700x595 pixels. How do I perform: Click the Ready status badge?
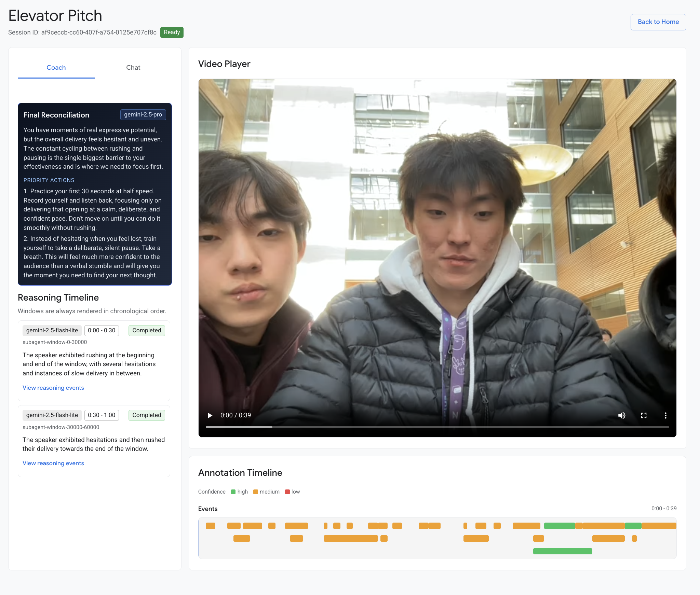[x=172, y=32]
